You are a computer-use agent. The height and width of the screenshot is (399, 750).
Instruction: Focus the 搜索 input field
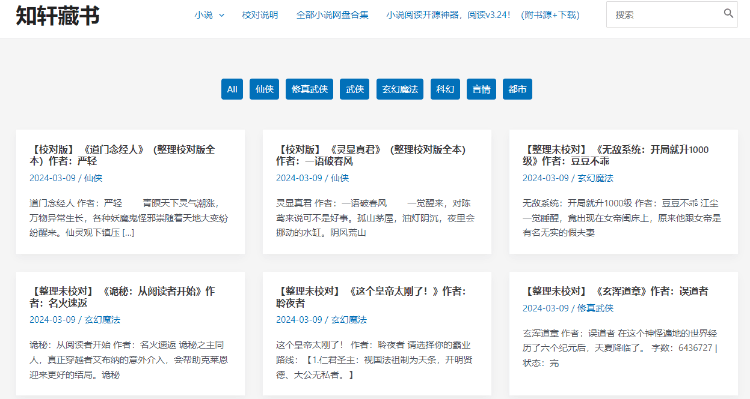(665, 15)
